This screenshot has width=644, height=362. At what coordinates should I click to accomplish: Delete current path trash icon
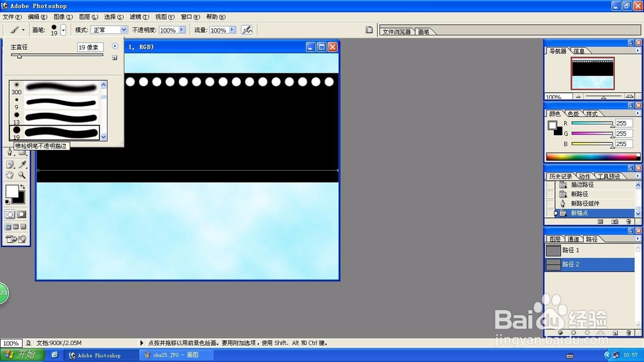point(629,333)
